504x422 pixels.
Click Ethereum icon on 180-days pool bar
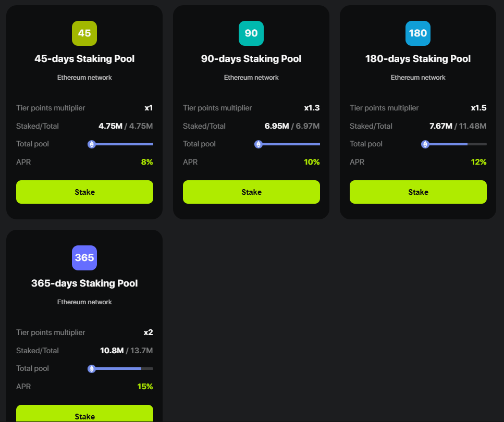point(425,144)
